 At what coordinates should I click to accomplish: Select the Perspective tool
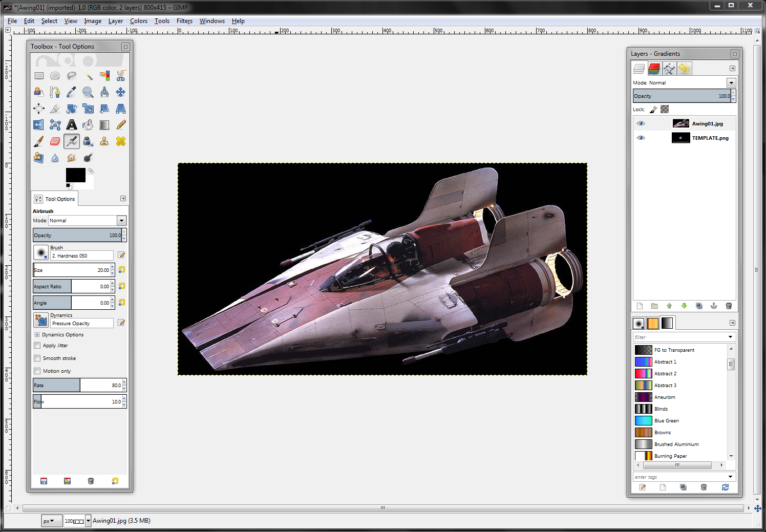tap(121, 109)
